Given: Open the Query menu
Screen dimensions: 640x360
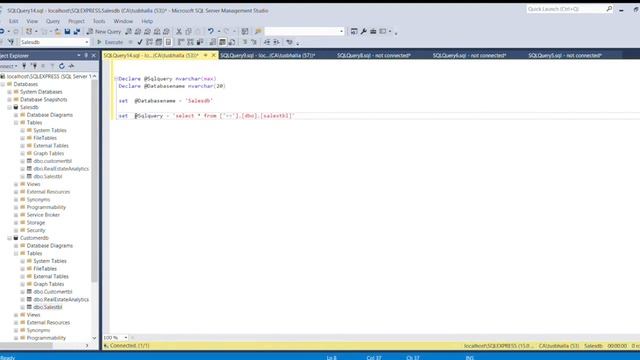Looking at the screenshot, I should pyautogui.click(x=53, y=21).
